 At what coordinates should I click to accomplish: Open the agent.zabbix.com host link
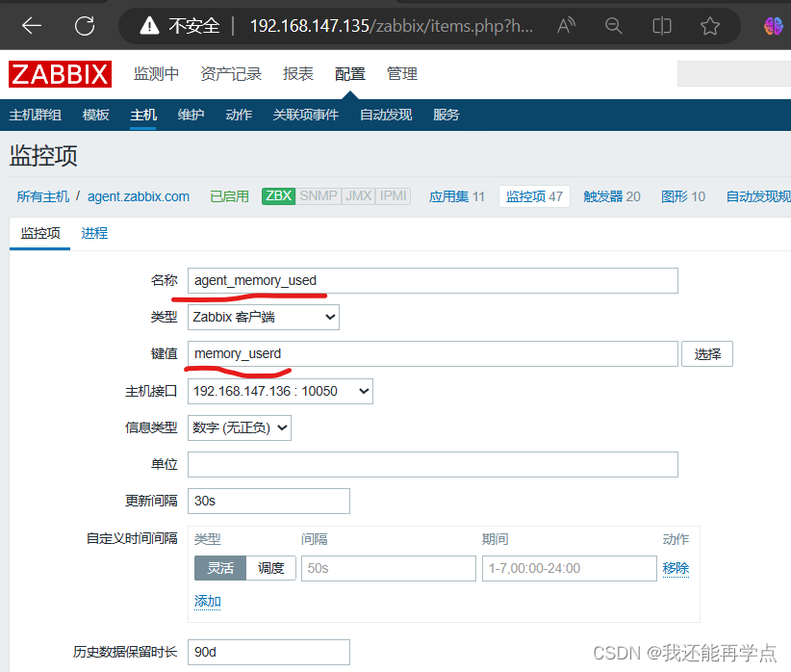tap(139, 196)
